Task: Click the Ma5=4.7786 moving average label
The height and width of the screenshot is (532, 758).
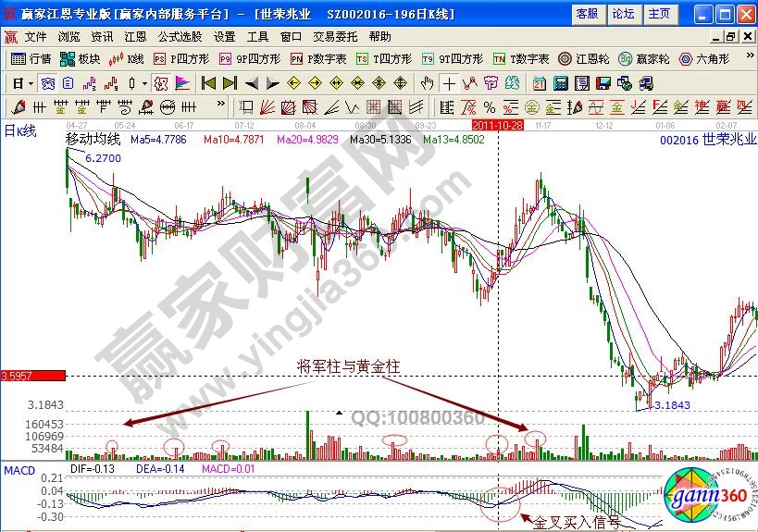Action: [158, 140]
